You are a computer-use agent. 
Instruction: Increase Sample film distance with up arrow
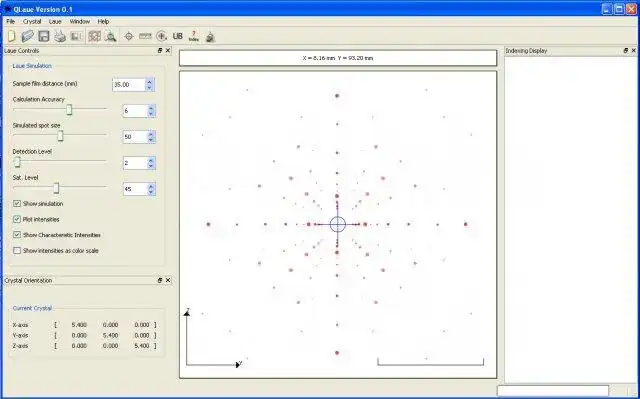149,82
